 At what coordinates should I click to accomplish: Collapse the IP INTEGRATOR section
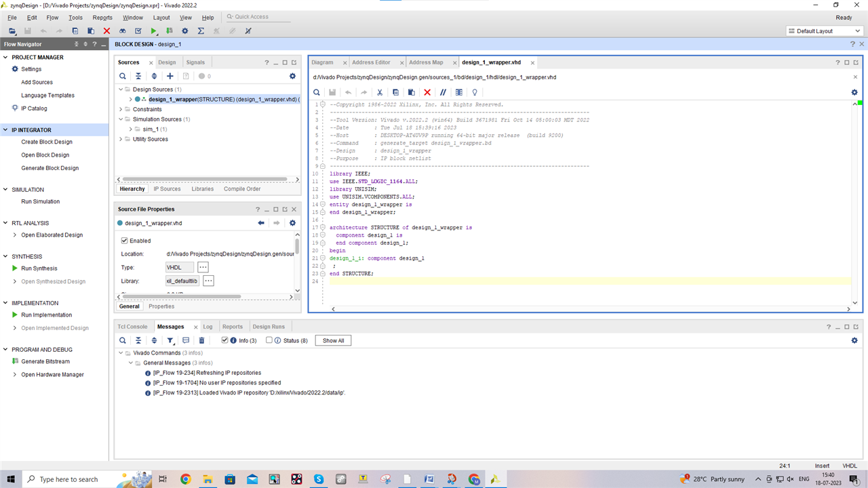click(x=6, y=130)
